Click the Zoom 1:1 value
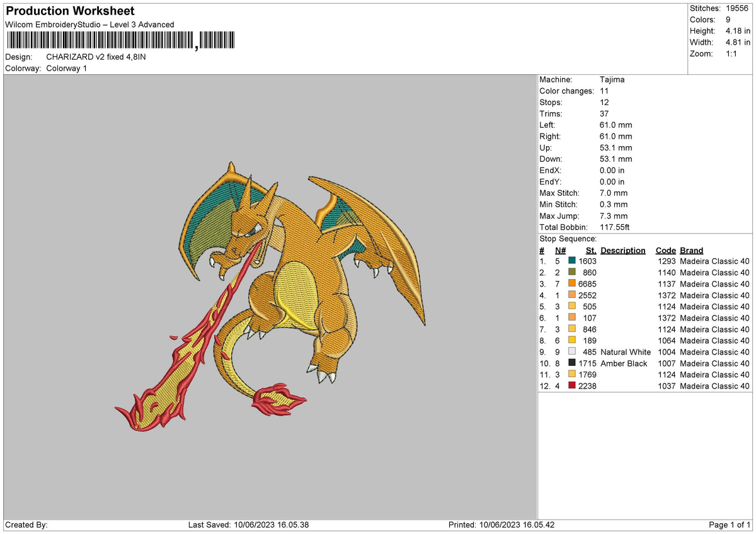756x534 pixels. click(x=731, y=54)
